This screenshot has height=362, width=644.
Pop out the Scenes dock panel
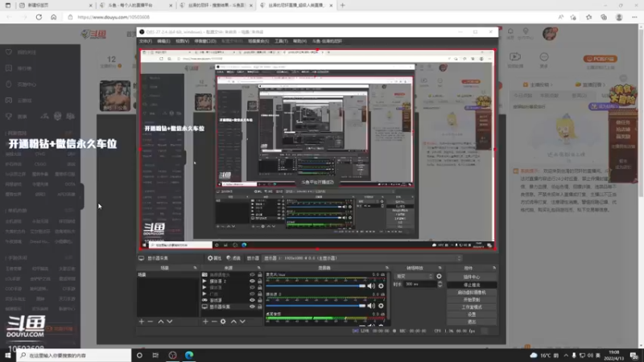tap(195, 268)
